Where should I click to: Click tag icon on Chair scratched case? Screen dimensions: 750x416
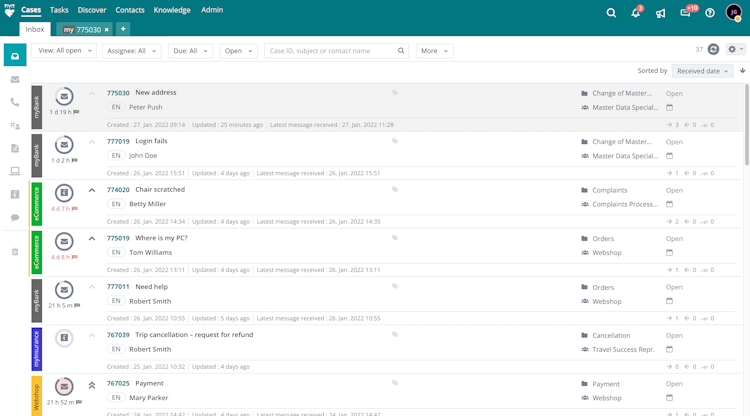pos(395,189)
